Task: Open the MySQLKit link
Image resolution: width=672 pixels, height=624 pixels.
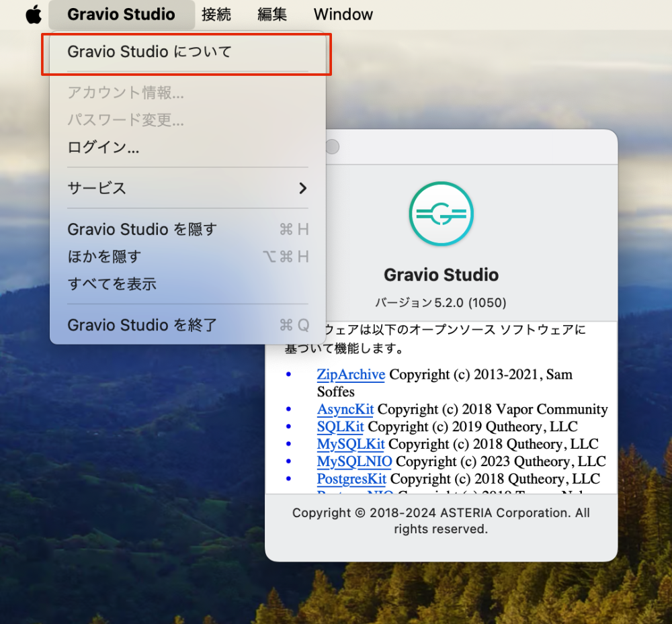Action: tap(351, 444)
